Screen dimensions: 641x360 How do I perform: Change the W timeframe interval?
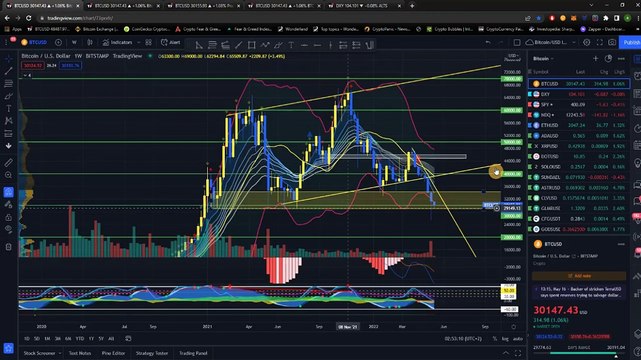point(74,42)
